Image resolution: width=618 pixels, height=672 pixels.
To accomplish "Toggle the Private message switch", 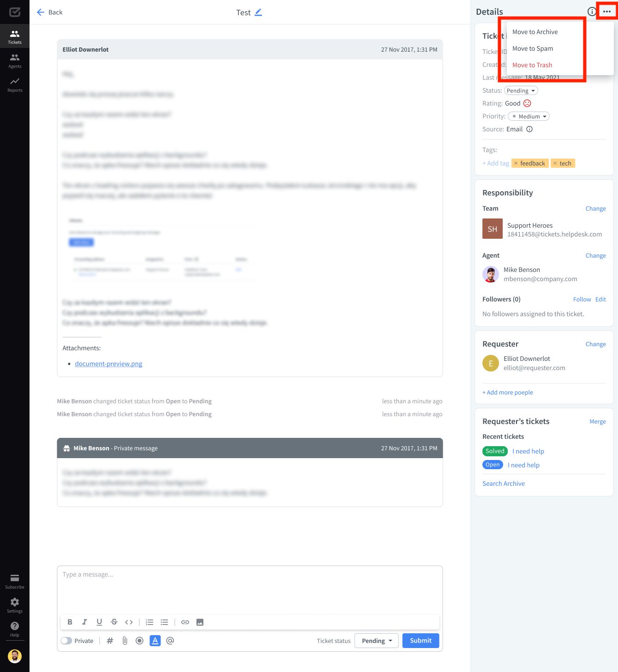I will tap(66, 641).
